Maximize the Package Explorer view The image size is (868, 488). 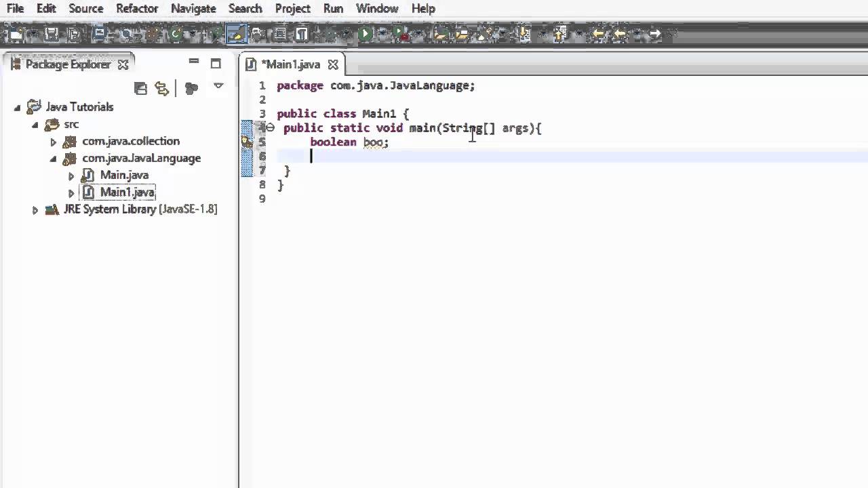216,64
